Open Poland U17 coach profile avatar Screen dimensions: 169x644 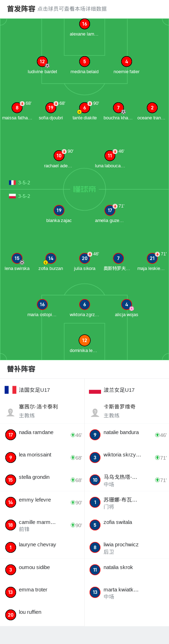(95, 412)
